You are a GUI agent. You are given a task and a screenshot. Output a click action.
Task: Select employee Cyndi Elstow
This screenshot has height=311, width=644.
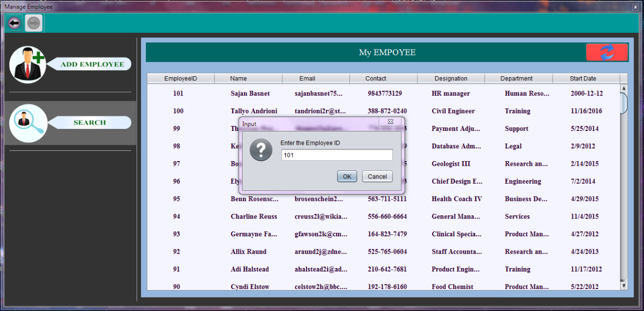pyautogui.click(x=250, y=287)
